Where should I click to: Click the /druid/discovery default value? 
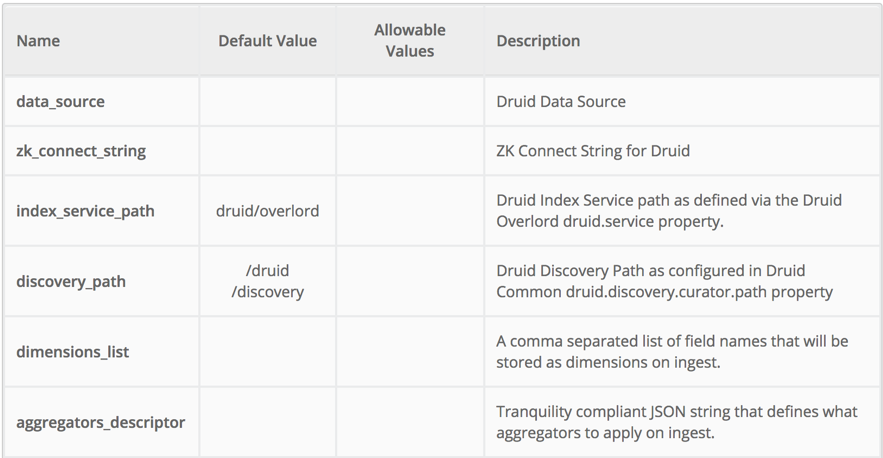tap(267, 281)
